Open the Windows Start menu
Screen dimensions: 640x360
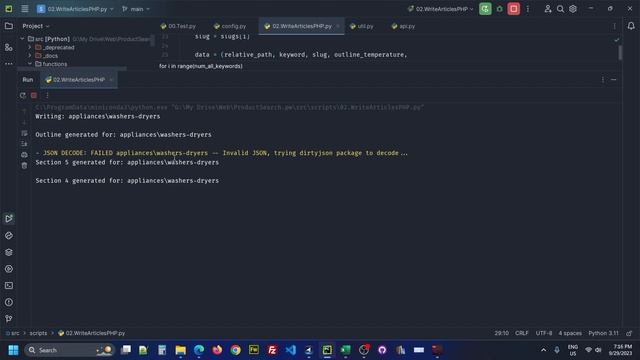point(13,350)
